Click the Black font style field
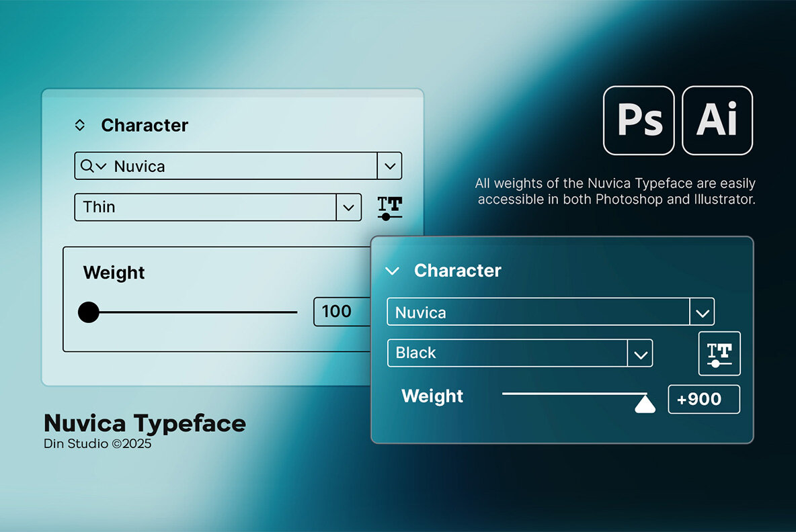Viewport: 796px width, 532px height. (508, 353)
